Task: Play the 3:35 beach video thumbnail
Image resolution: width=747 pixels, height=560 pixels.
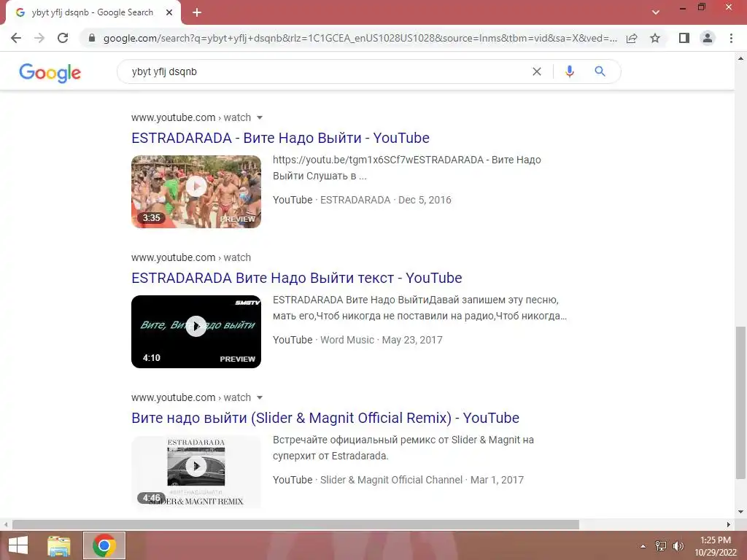Action: pyautogui.click(x=196, y=192)
